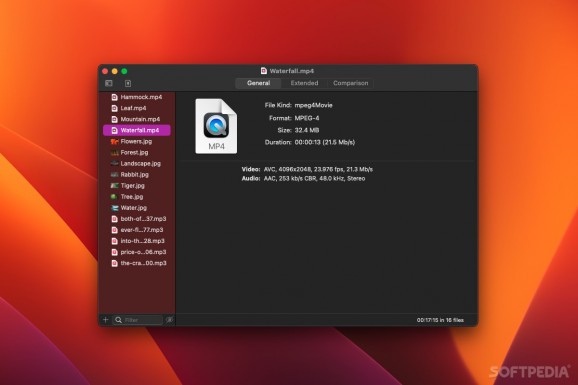Toggle the eye visibility icon beside filter
Image resolution: width=578 pixels, height=385 pixels.
169,320
